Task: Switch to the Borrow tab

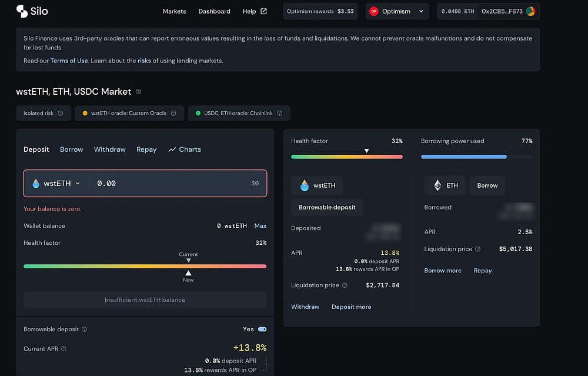Action: (72, 149)
